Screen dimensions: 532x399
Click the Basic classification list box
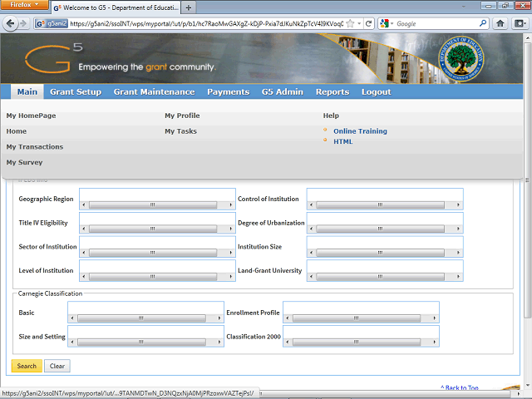point(146,313)
